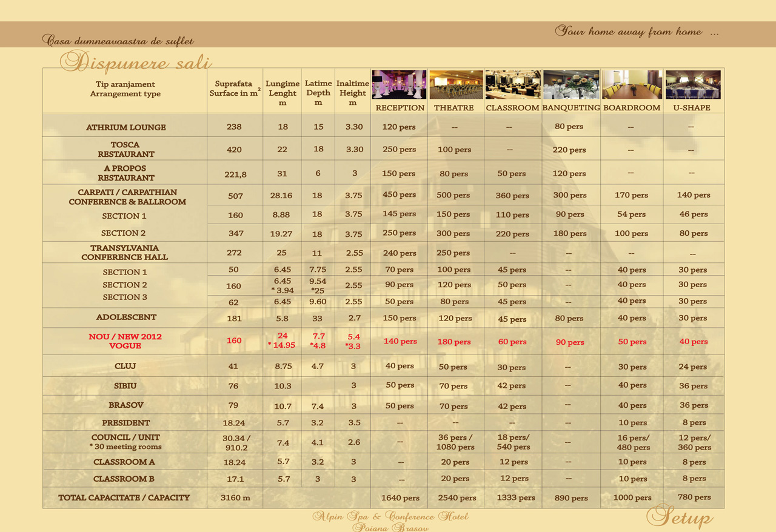Select the ATHRIUM LOUNGE row label
Image resolution: width=776 pixels, height=532 pixels.
125,127
